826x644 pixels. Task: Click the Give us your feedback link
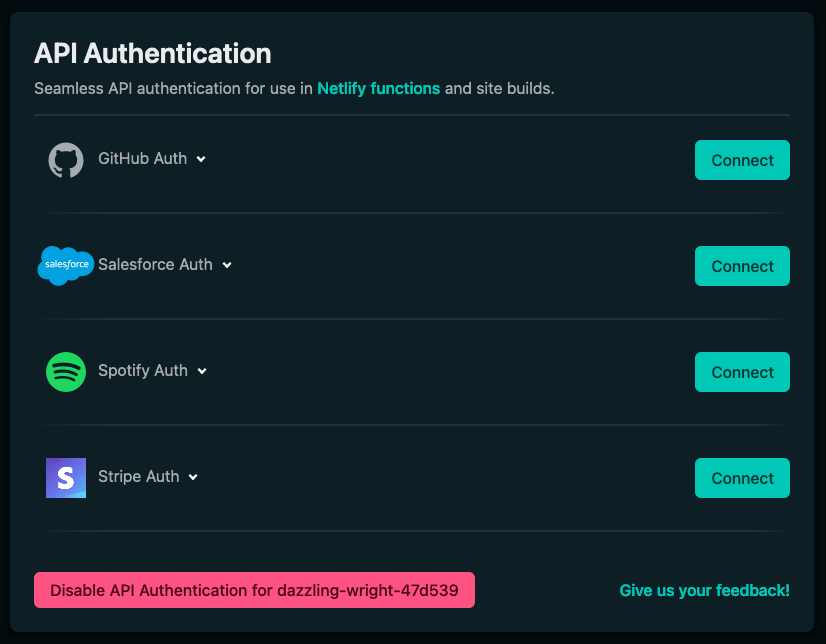(704, 590)
